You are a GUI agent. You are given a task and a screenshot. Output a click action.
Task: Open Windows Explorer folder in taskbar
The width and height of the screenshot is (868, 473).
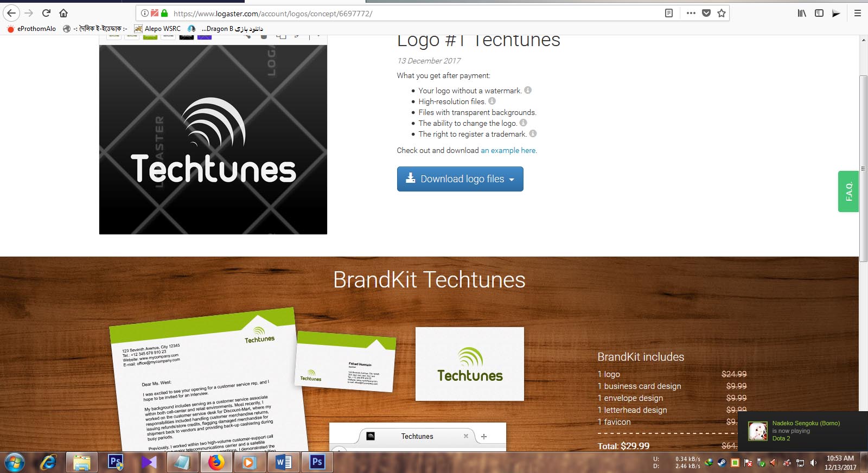(82, 462)
